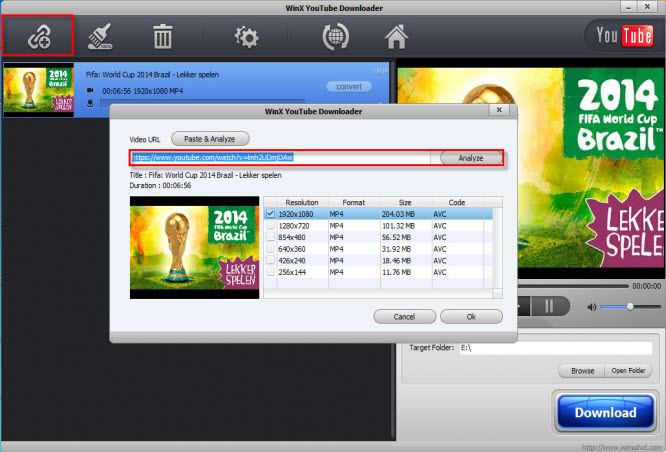The width and height of the screenshot is (666, 452).
Task: Click the Format column header
Action: click(x=354, y=202)
